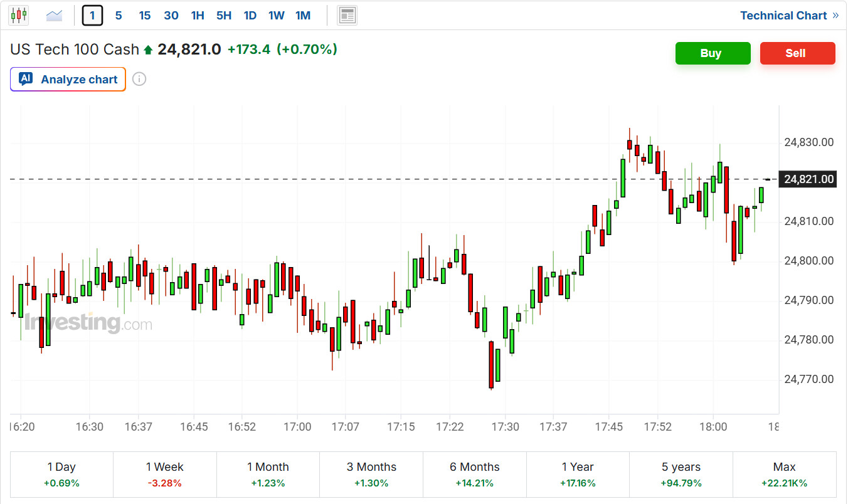The height and width of the screenshot is (504, 848).
Task: Open the news overlay icon
Action: 347,15
